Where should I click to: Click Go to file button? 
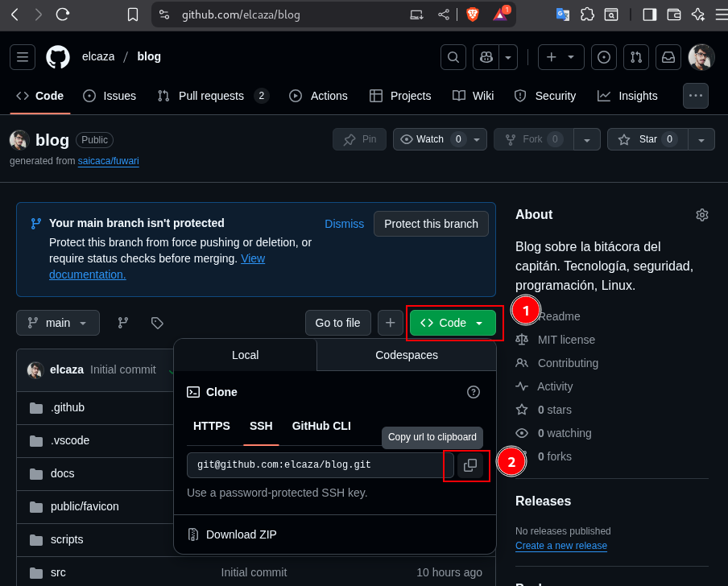click(338, 323)
